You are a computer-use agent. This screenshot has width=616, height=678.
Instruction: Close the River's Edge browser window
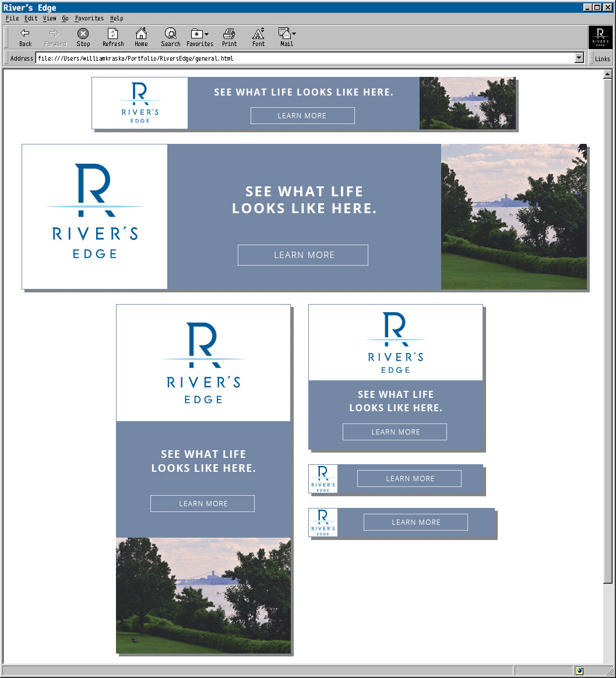coord(608,8)
